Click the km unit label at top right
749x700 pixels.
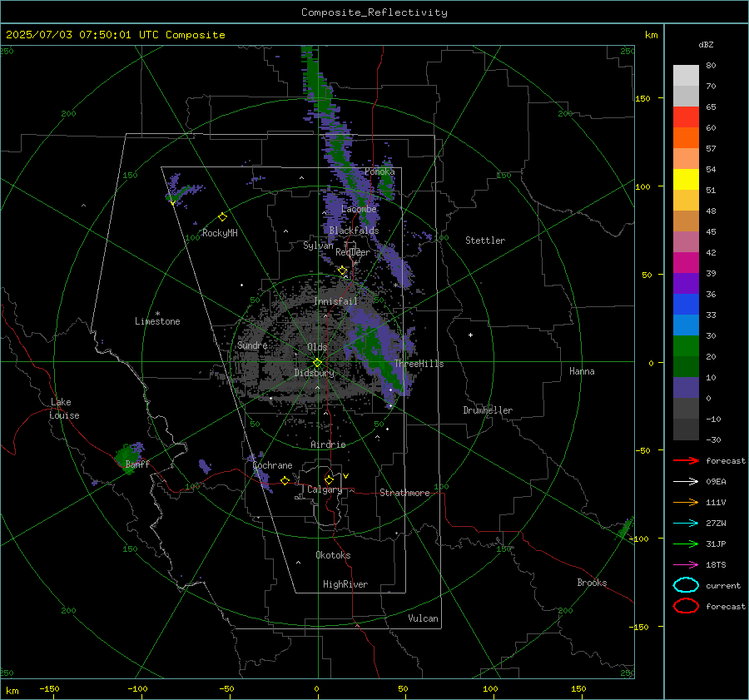(x=651, y=35)
